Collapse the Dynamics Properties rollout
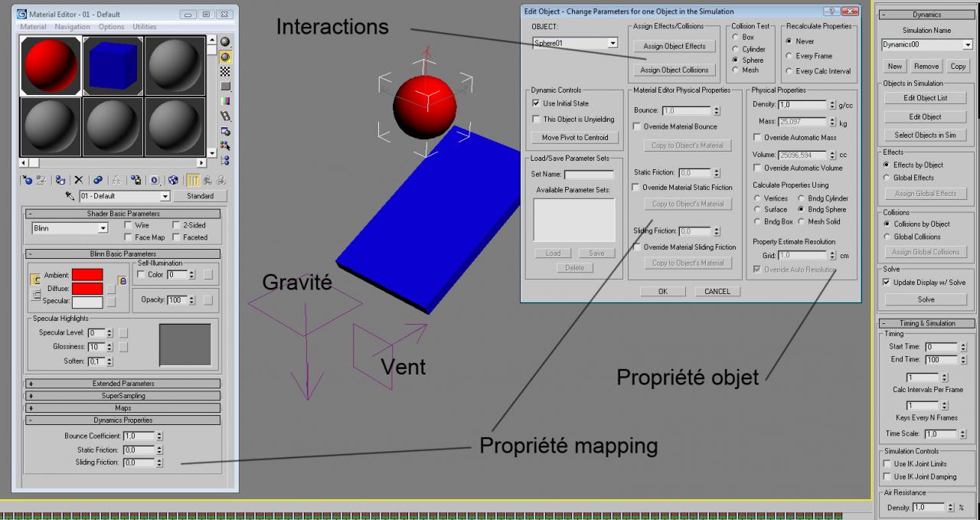This screenshot has width=980, height=520. pyautogui.click(x=123, y=420)
